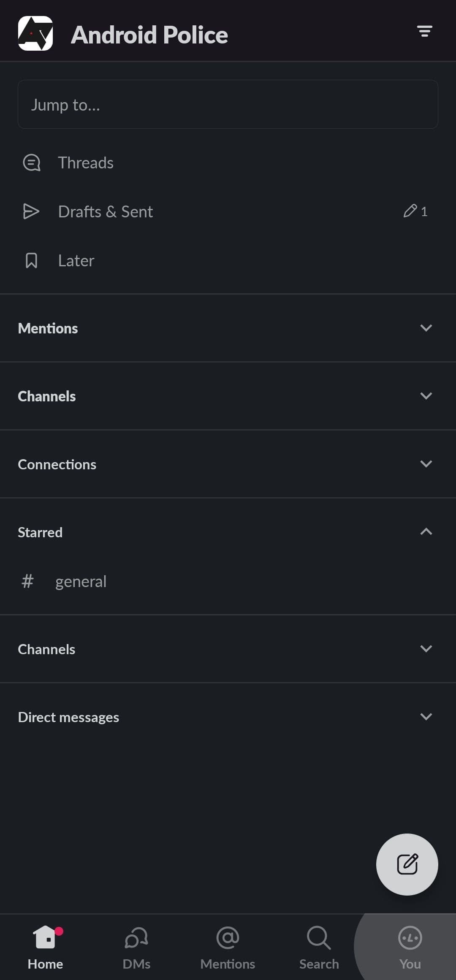
Task: Focus the Jump to search field
Action: pyautogui.click(x=228, y=104)
